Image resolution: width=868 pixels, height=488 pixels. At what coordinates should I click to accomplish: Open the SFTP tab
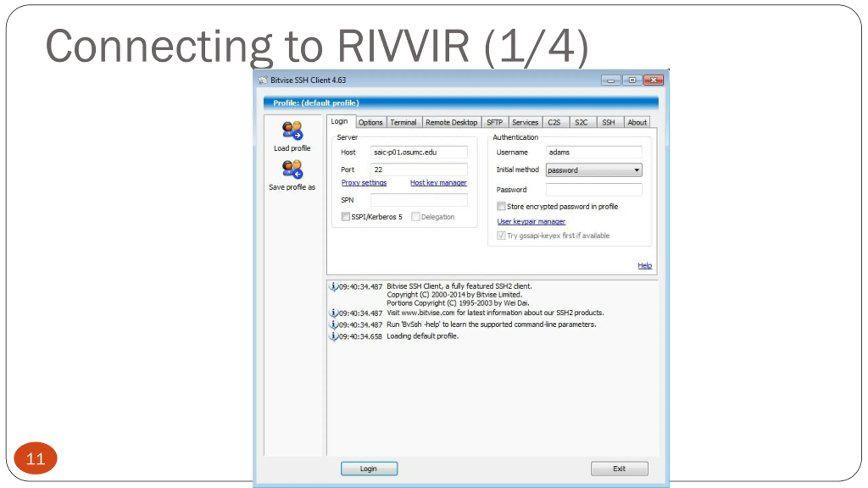pos(495,122)
